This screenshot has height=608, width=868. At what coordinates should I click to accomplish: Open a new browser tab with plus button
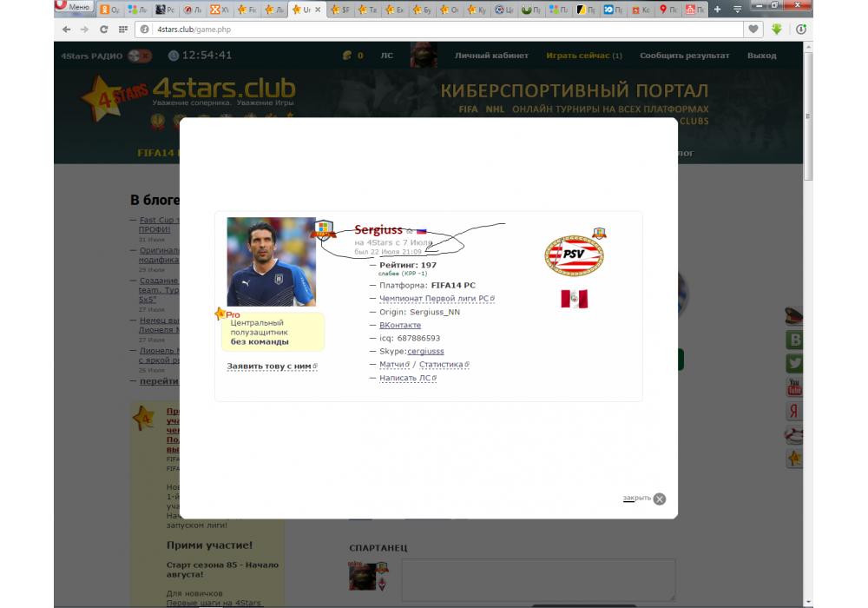[718, 10]
